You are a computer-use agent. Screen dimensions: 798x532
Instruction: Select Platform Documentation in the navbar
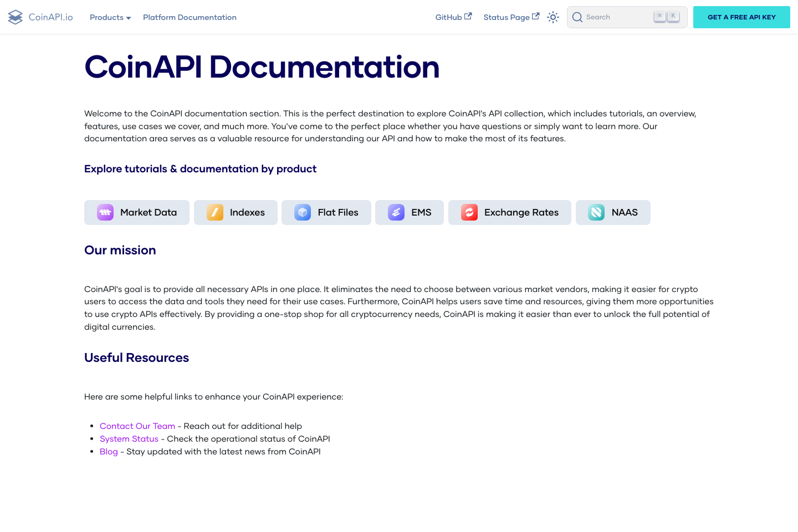tap(190, 17)
